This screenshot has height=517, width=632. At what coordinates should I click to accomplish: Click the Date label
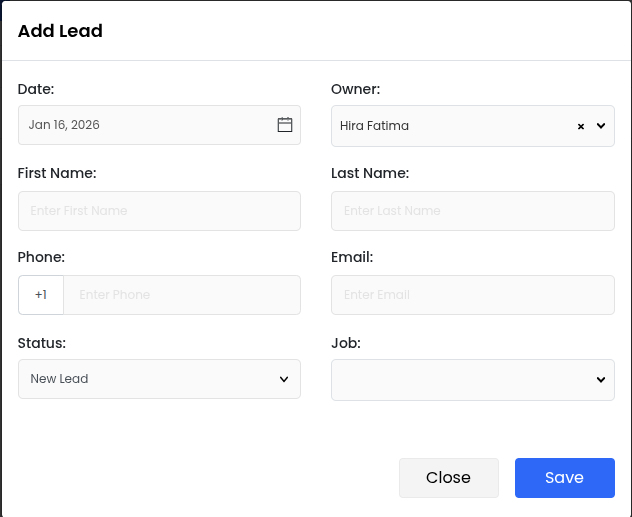point(36,89)
